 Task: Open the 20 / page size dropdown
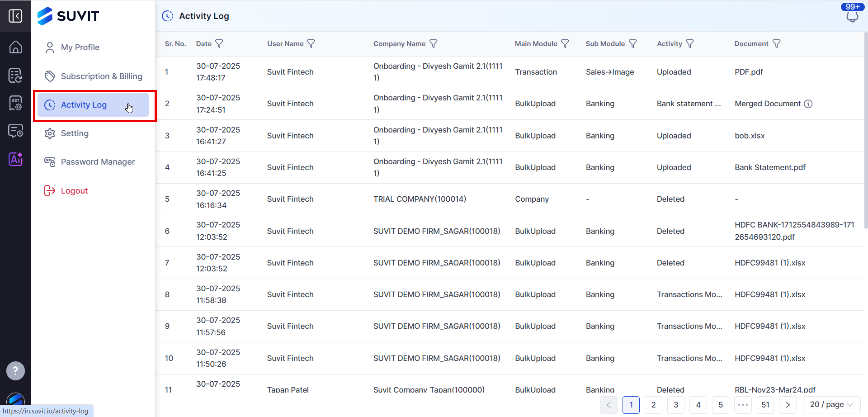tap(831, 405)
